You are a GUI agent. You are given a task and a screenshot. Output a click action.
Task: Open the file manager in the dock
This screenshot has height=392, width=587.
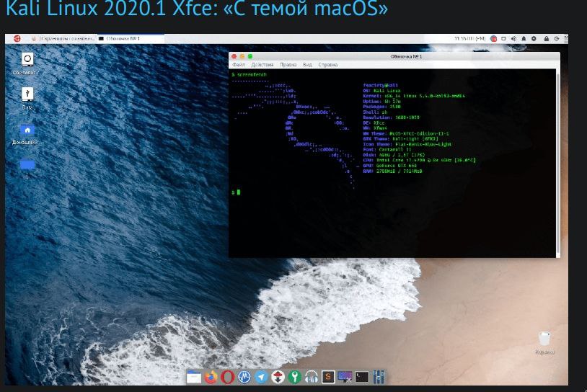point(193,377)
